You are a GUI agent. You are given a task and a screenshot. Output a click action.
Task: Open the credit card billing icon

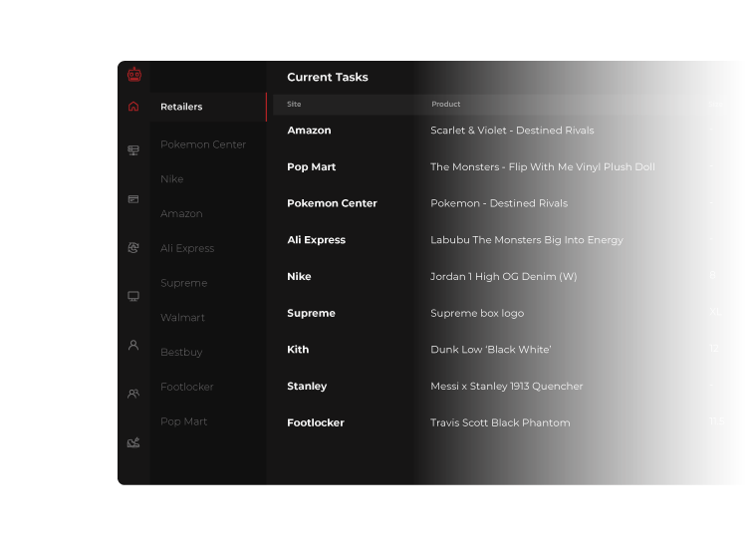pos(133,199)
